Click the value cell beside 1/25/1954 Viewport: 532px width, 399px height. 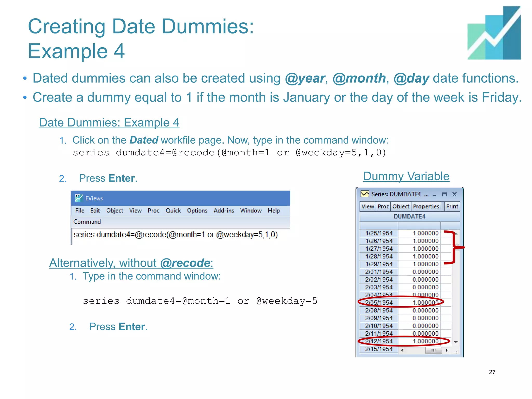click(x=419, y=233)
